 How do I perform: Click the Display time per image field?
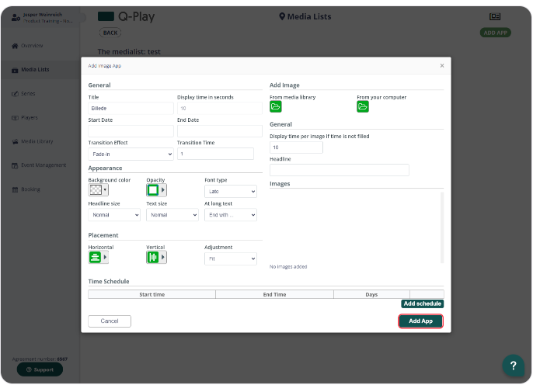point(296,147)
